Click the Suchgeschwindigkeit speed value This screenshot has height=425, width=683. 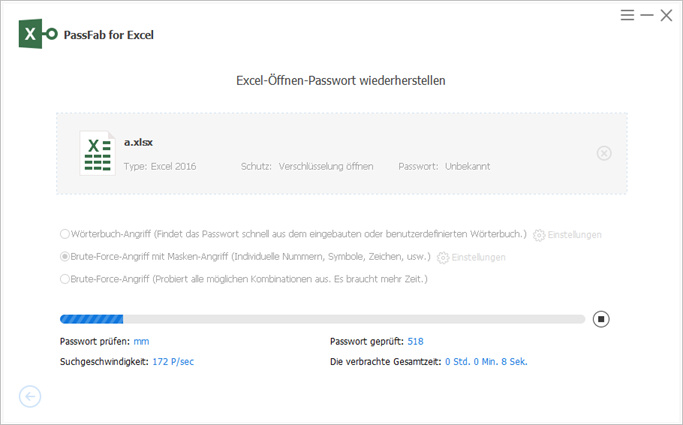(173, 361)
